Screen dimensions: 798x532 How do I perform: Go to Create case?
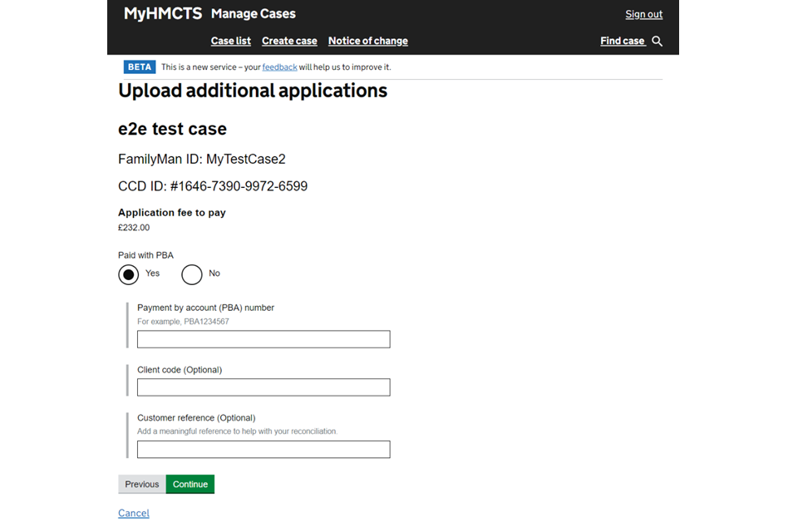289,41
